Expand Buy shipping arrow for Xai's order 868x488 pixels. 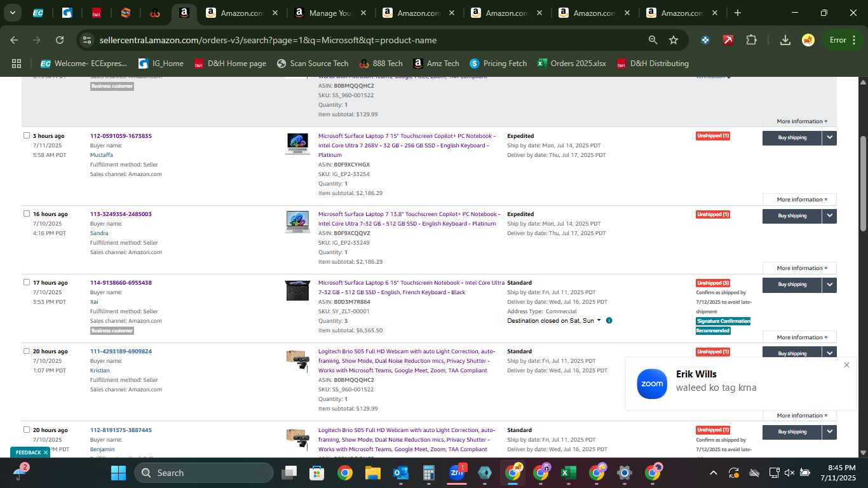pyautogui.click(x=829, y=285)
